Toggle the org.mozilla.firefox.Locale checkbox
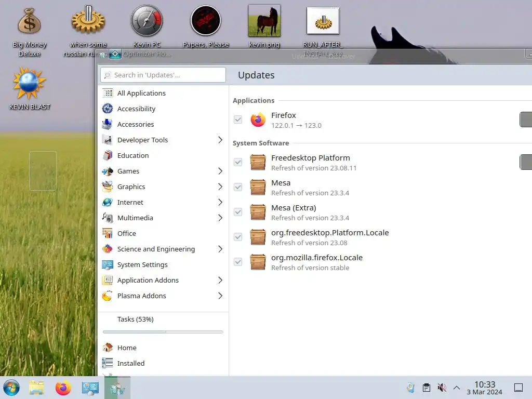This screenshot has width=532, height=399. [238, 262]
